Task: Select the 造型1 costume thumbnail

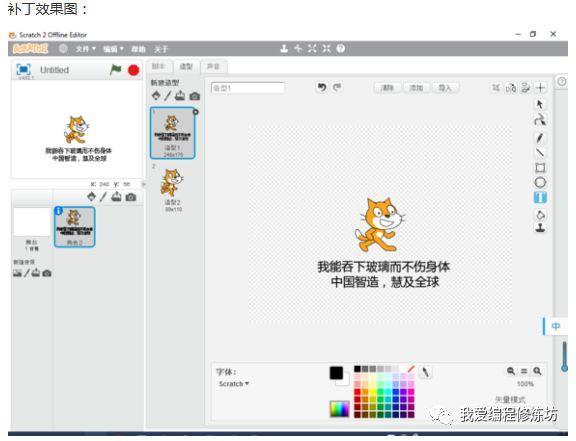Action: (172, 133)
